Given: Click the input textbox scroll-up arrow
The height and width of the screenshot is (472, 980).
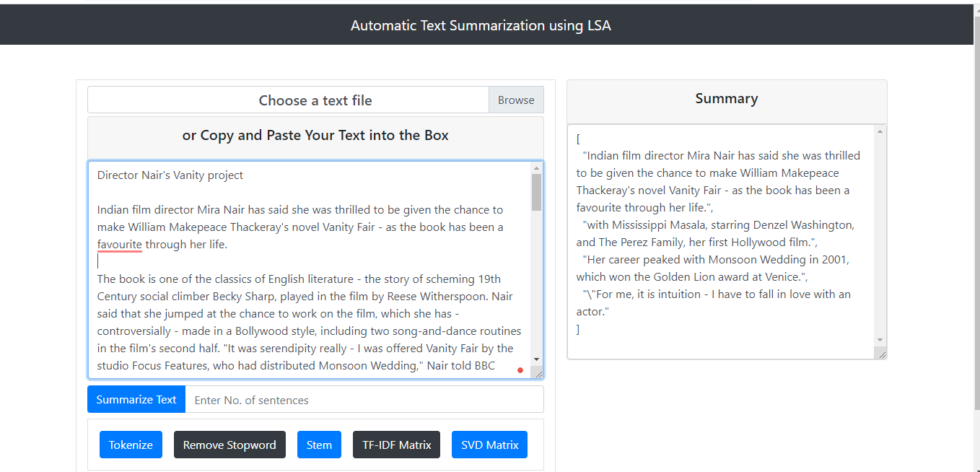Looking at the screenshot, I should coord(536,168).
